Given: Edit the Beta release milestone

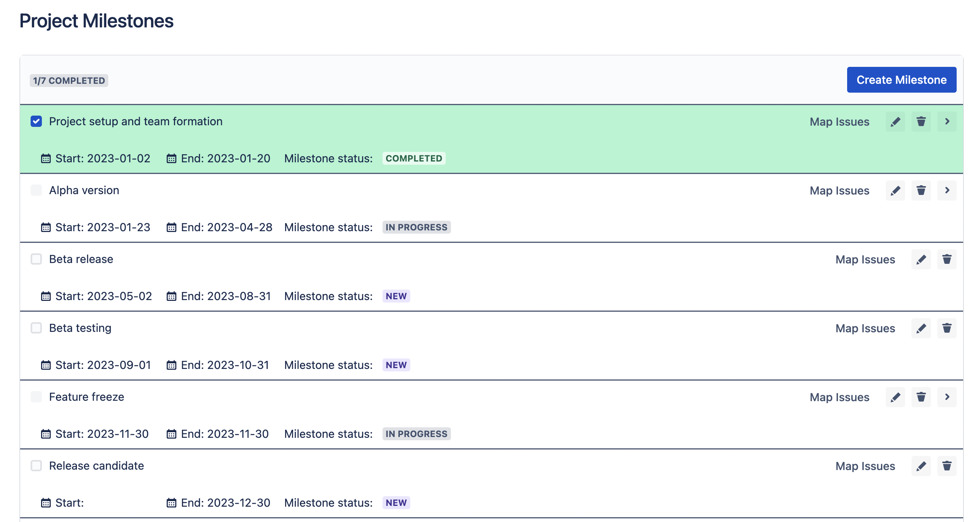Looking at the screenshot, I should point(921,259).
